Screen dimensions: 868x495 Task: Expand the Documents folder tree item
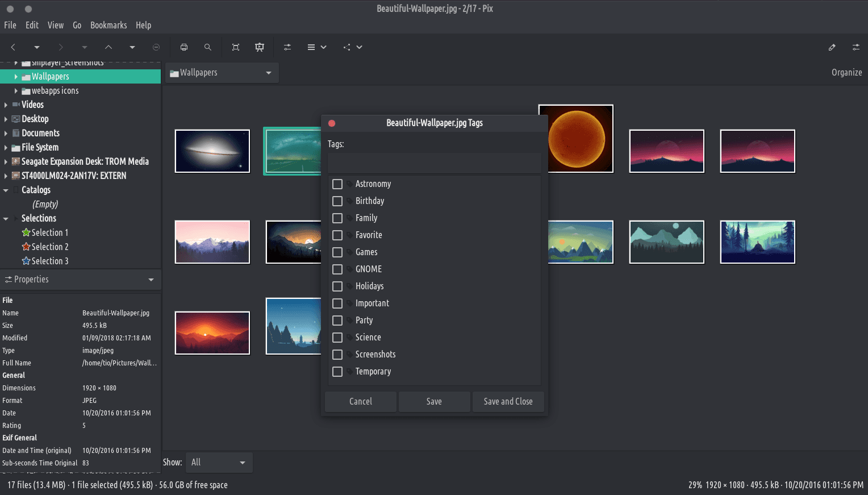pos(6,134)
